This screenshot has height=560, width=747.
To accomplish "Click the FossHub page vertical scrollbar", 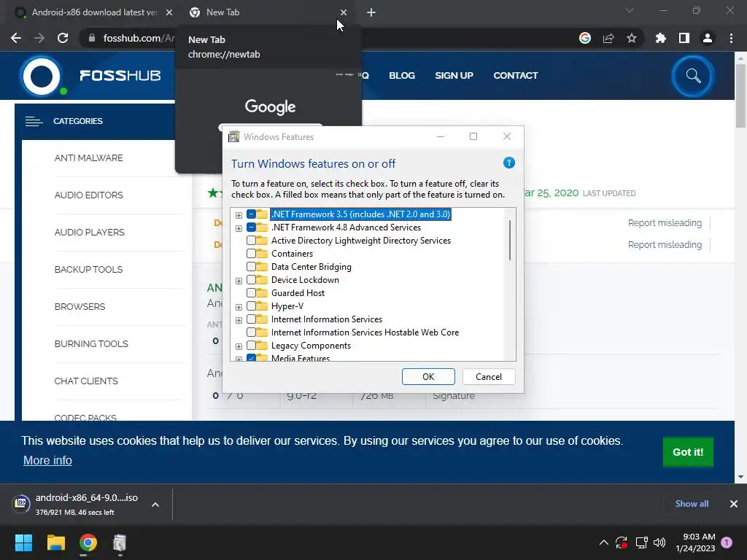I will [x=740, y=96].
